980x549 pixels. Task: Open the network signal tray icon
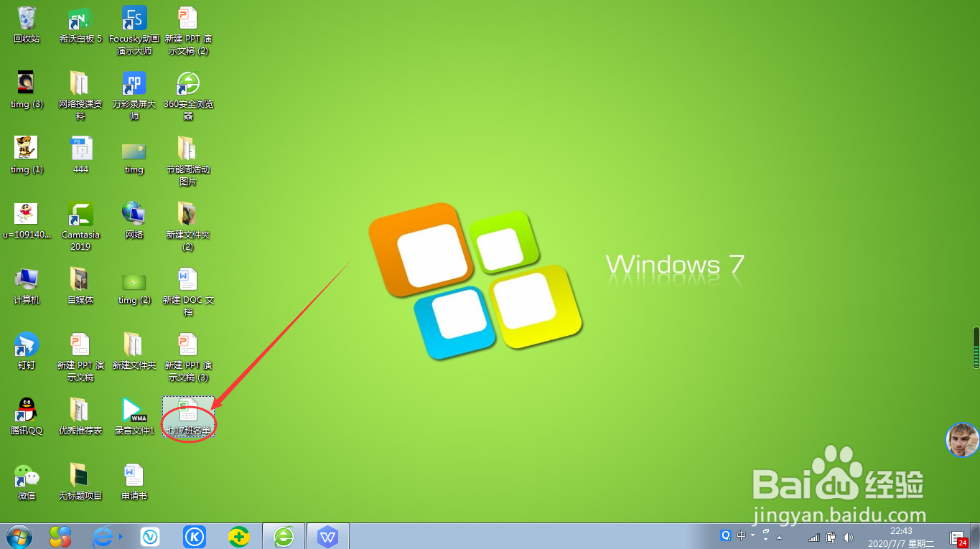[814, 537]
